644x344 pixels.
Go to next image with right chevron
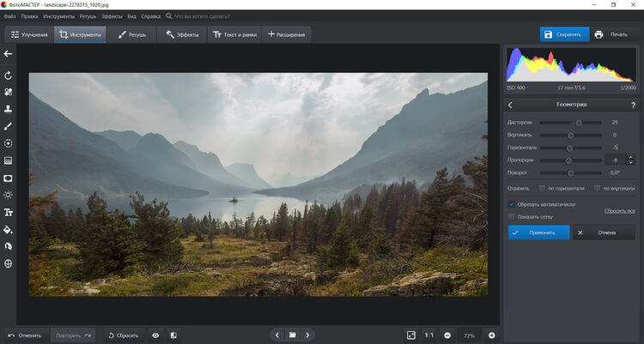tap(308, 335)
